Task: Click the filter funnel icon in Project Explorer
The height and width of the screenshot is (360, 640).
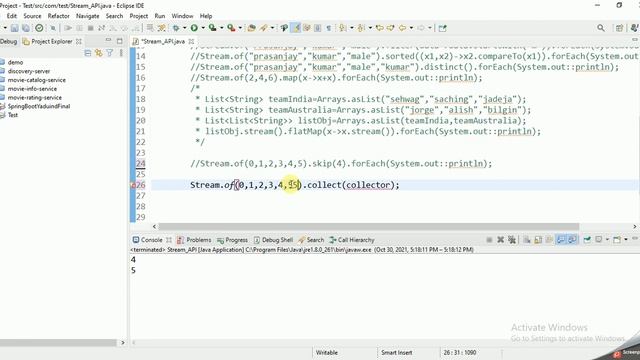Action: 109,53
